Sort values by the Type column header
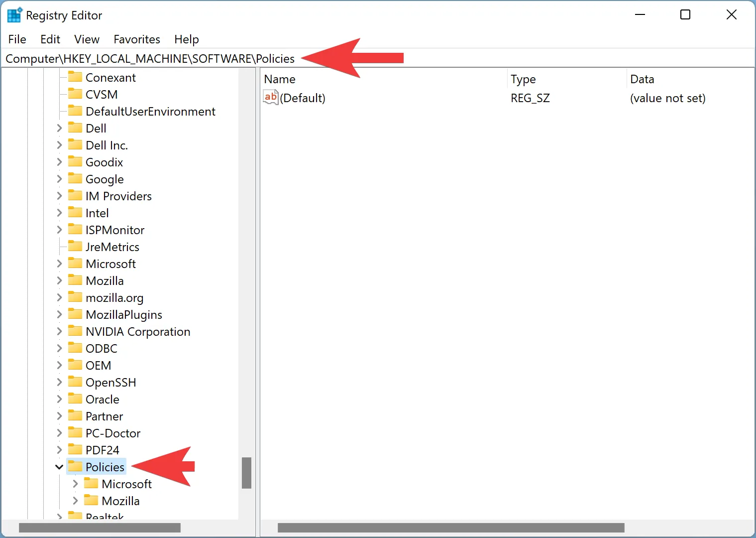 (x=523, y=79)
